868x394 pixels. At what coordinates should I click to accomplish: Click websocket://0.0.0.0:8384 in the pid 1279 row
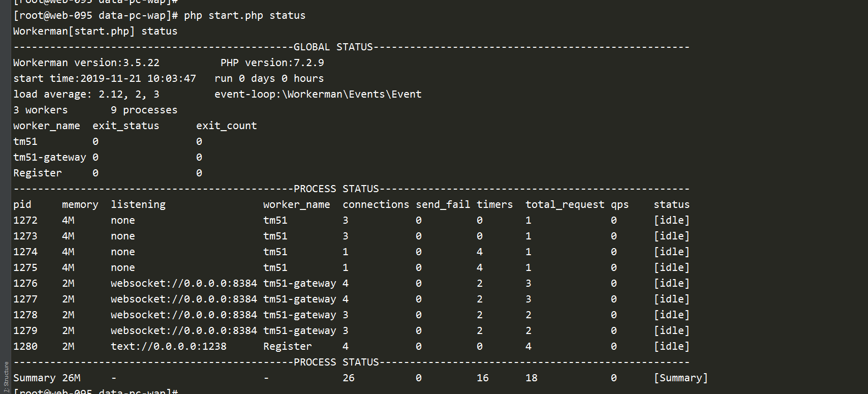coord(183,330)
